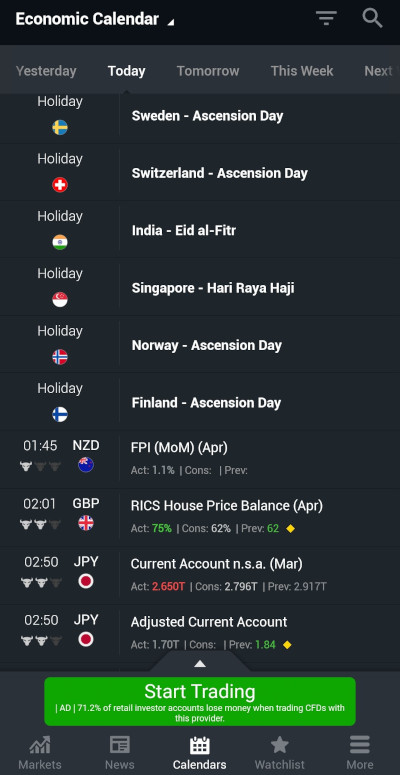Open the filter icon in header
Viewport: 400px width, 775px height.
[x=326, y=18]
